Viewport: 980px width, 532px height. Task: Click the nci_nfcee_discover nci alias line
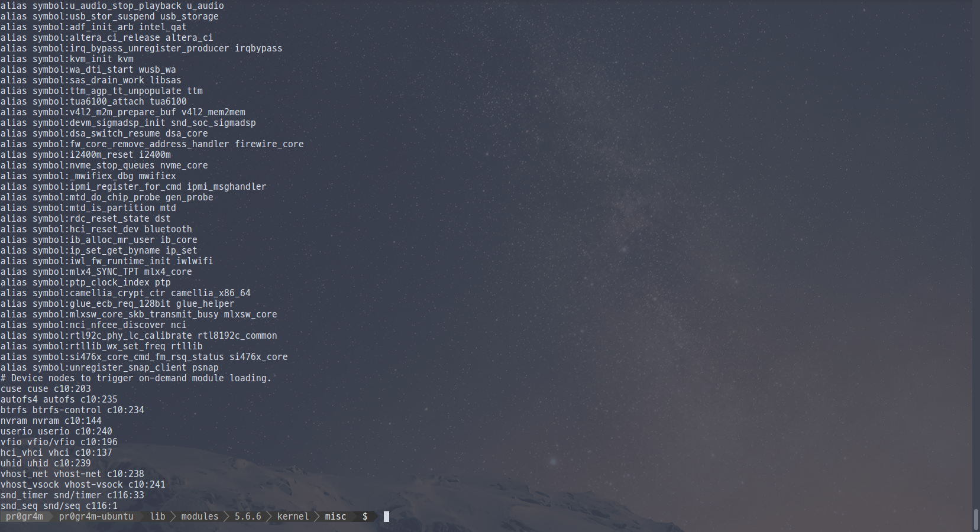coord(93,325)
